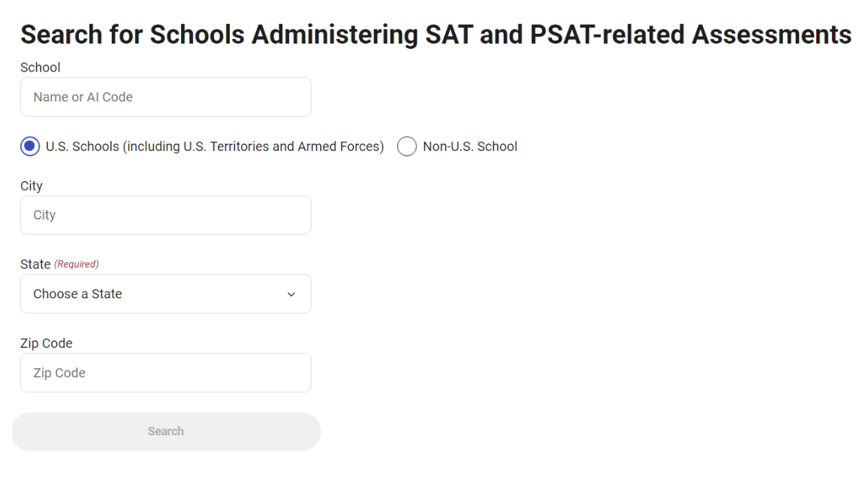868x487 pixels.
Task: Deselect Non-U.S. School by choosing U.S. Schools
Action: tap(29, 146)
